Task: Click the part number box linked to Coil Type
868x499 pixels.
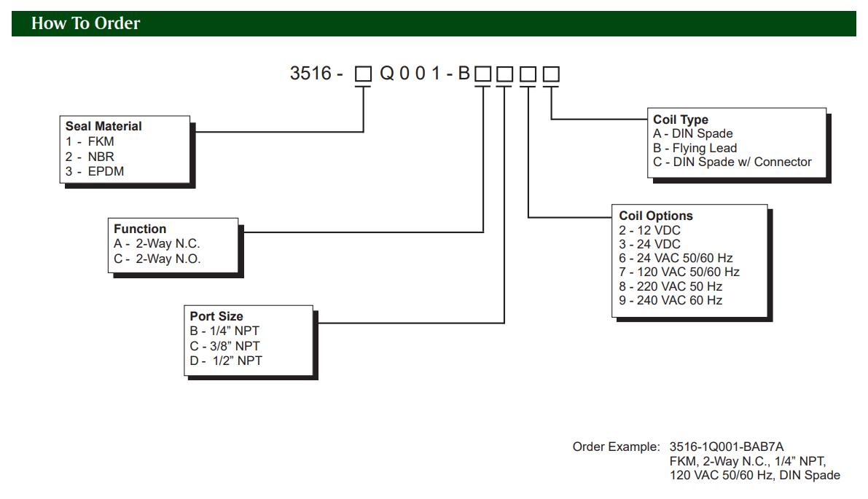Action: [x=552, y=74]
